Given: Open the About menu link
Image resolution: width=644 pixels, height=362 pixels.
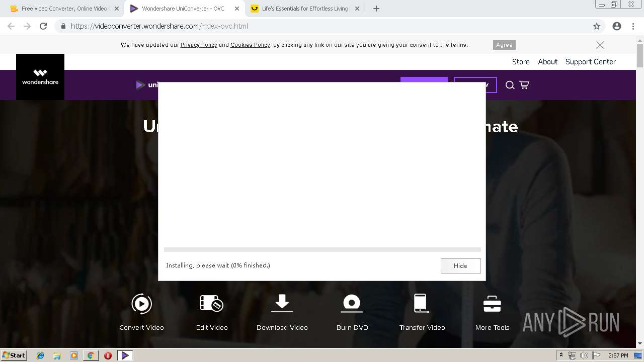Looking at the screenshot, I should pos(547,62).
